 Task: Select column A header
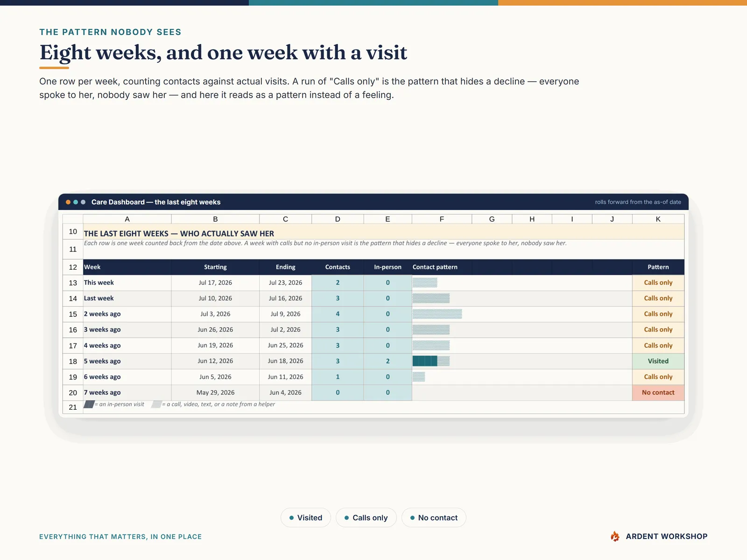127,219
